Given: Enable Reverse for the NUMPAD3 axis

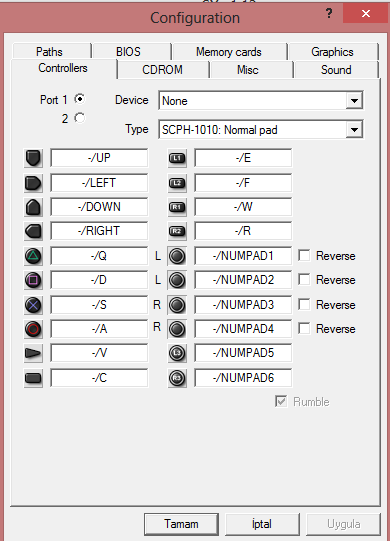Looking at the screenshot, I should 304,305.
